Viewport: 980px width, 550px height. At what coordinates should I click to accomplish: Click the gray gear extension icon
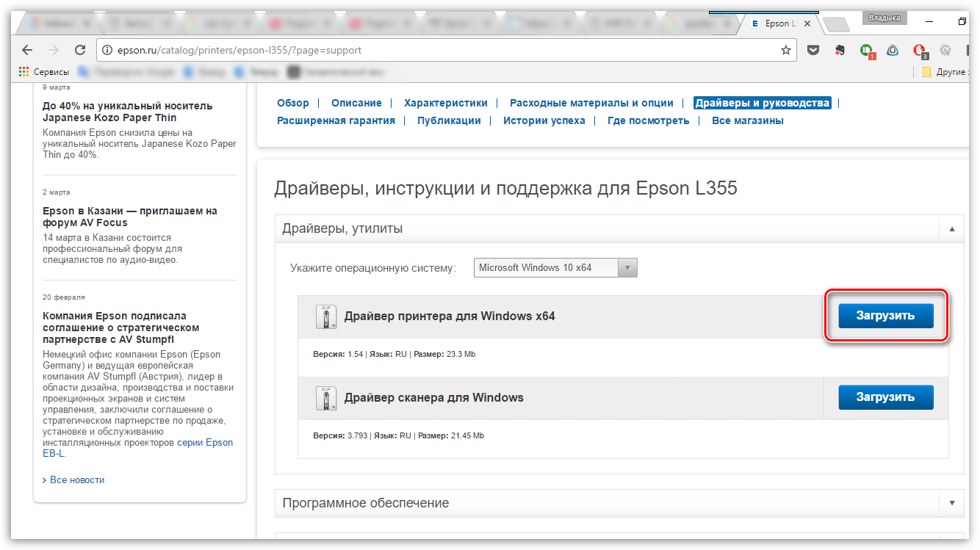[x=945, y=51]
